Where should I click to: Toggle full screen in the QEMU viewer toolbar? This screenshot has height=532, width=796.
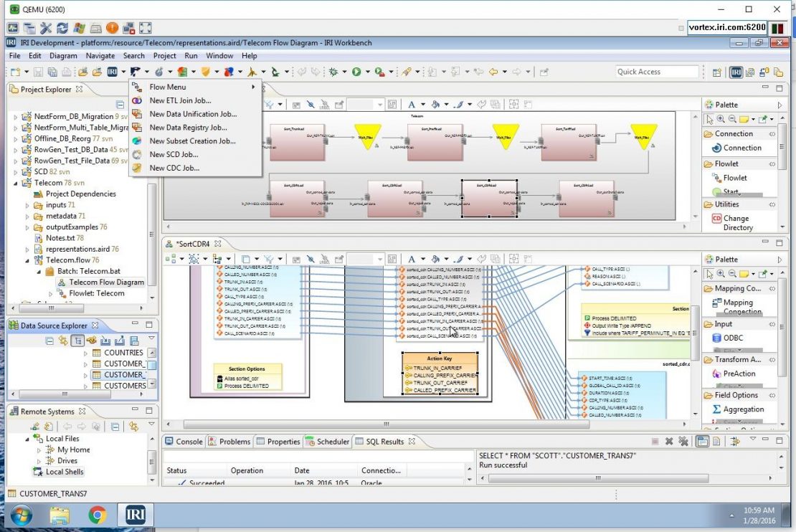145,28
